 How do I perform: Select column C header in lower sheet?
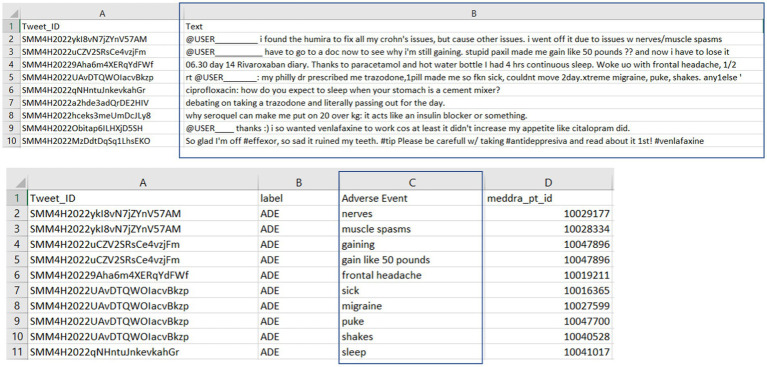411,182
